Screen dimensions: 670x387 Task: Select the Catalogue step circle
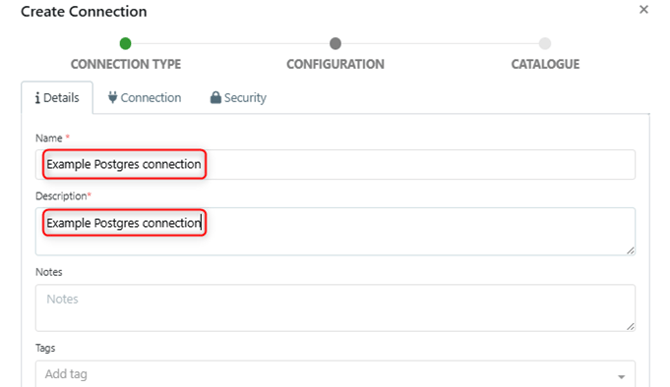[x=545, y=43]
